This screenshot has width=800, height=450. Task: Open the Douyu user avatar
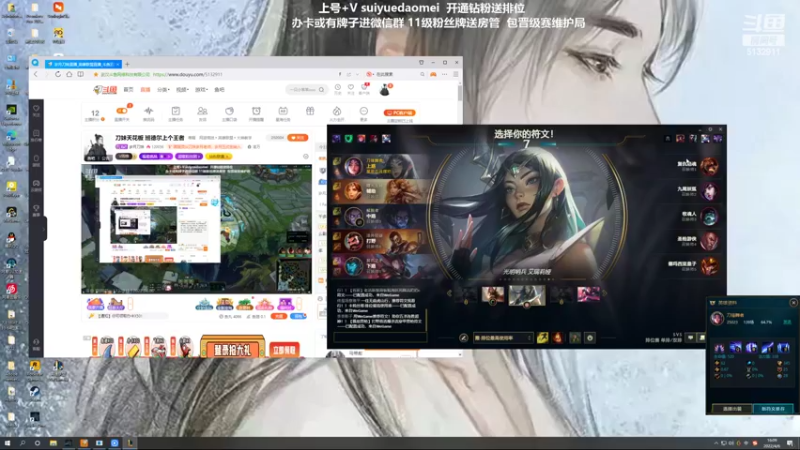pyautogui.click(x=385, y=90)
